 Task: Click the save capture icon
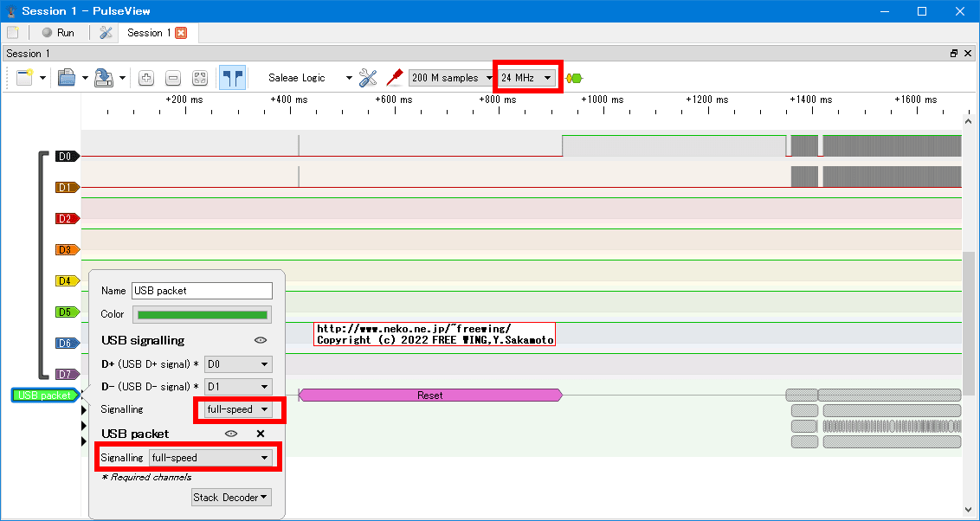point(103,78)
